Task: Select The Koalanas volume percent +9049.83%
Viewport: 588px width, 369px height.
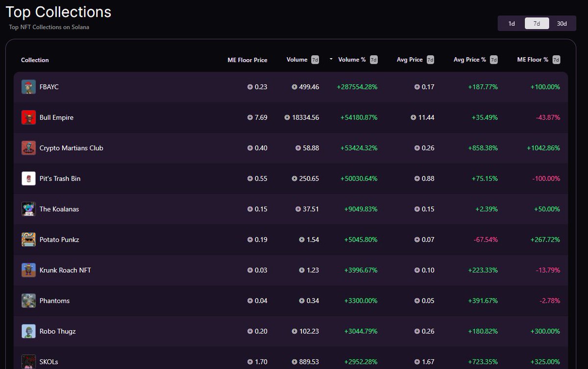Action: click(x=361, y=209)
